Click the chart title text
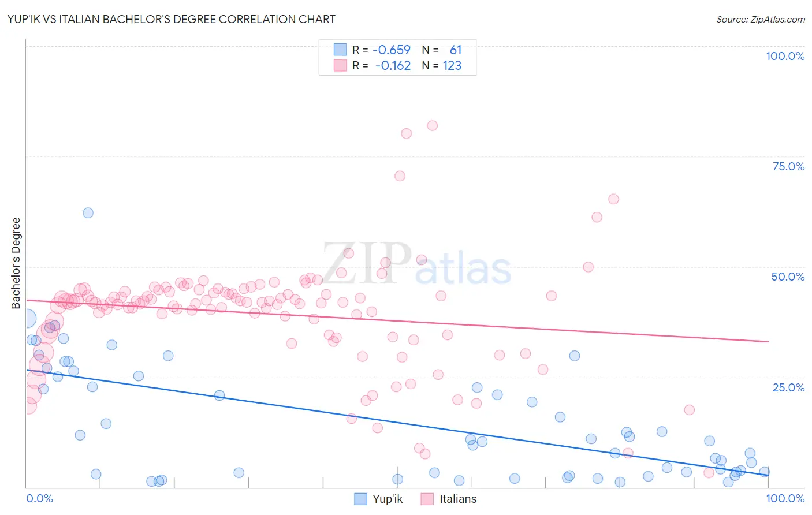Image resolution: width=812 pixels, height=515 pixels. tap(172, 19)
